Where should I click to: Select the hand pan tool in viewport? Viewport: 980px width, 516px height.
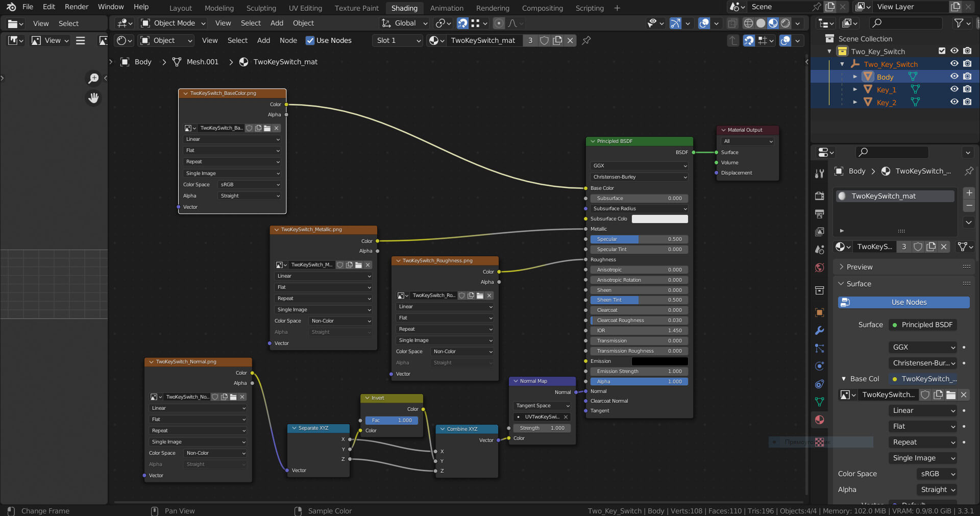tap(93, 98)
